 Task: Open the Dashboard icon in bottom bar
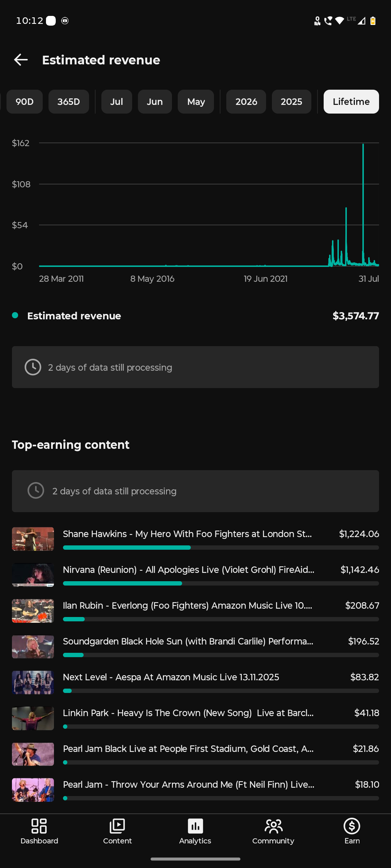pos(39,826)
